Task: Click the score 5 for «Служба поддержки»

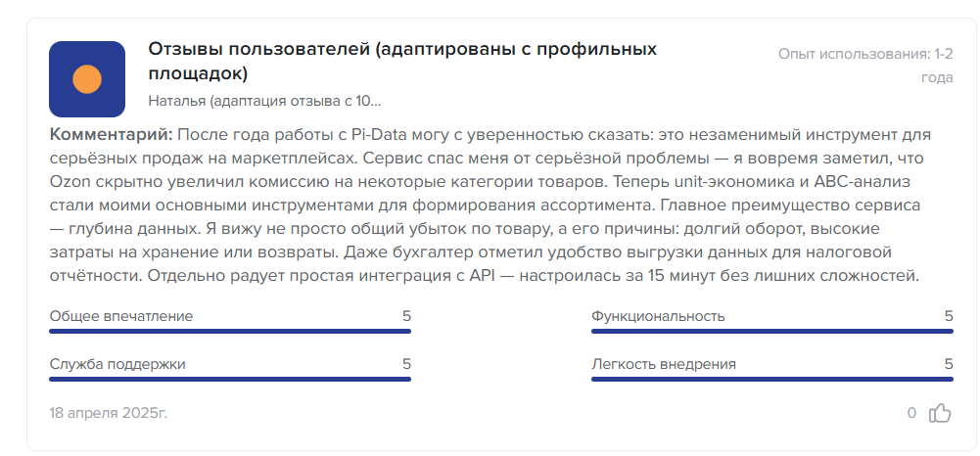Action: point(406,364)
